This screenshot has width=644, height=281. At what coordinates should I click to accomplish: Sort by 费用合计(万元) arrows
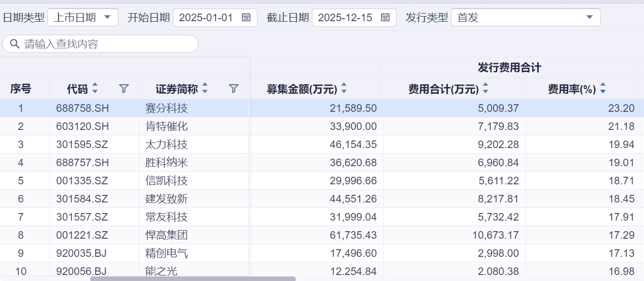click(x=485, y=89)
